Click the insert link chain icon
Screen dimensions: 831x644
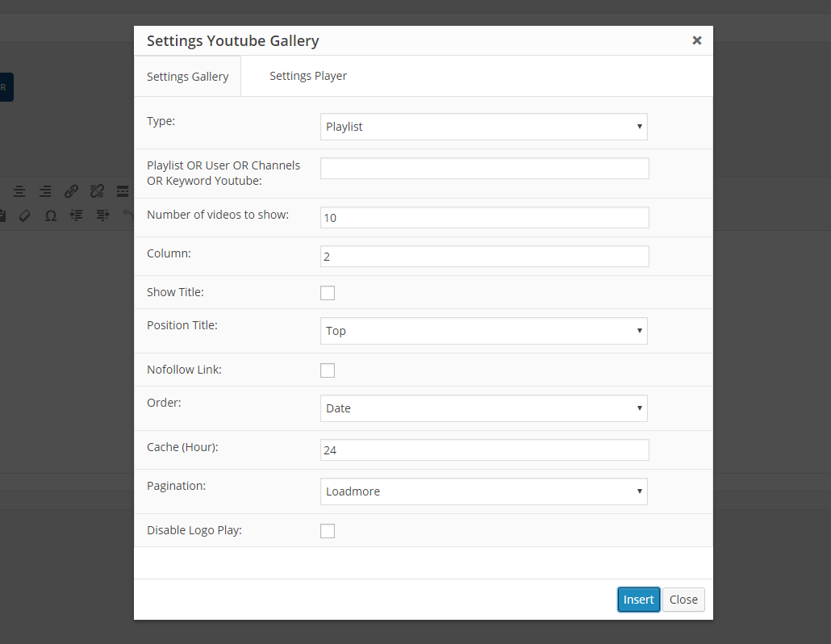coord(71,191)
